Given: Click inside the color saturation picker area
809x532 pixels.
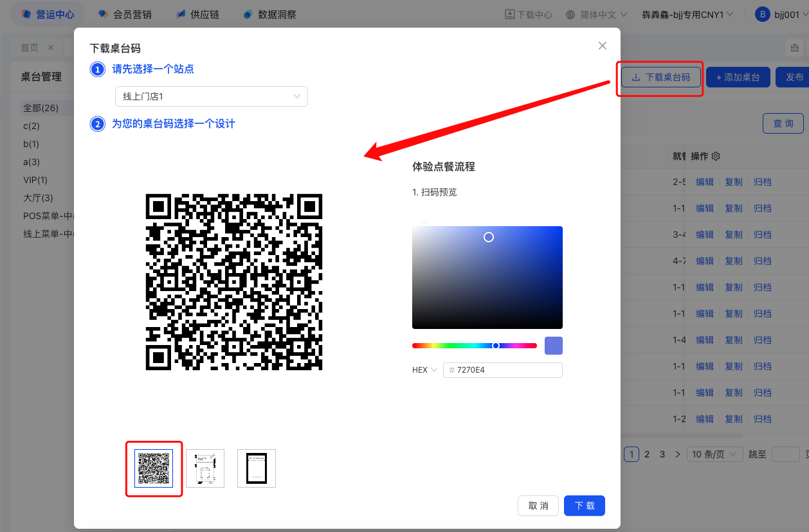Looking at the screenshot, I should pyautogui.click(x=487, y=278).
